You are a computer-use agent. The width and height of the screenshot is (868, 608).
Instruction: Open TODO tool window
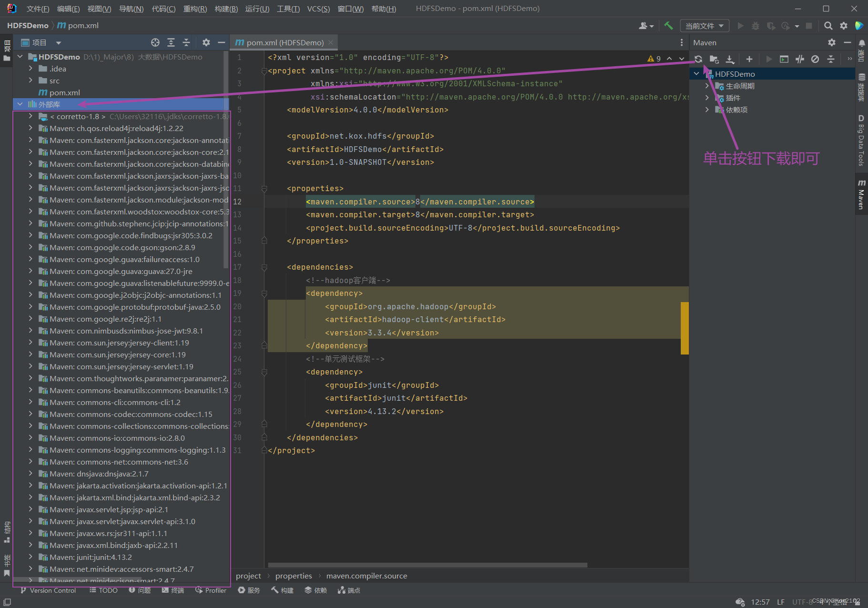[103, 590]
